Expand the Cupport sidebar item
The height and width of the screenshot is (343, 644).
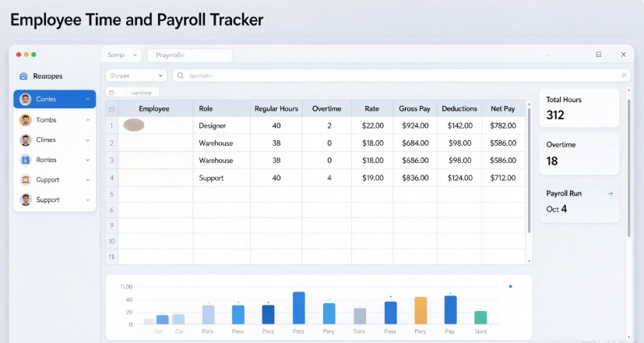pos(87,180)
